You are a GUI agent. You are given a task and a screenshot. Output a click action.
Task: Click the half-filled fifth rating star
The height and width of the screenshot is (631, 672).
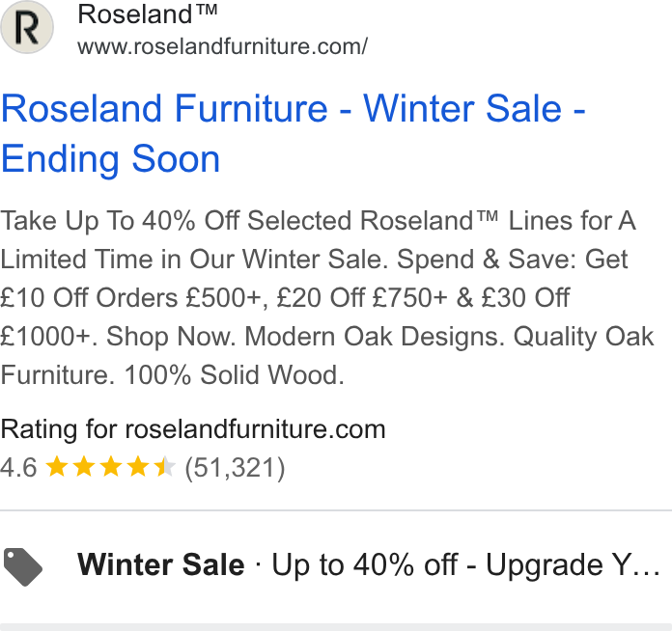(x=165, y=467)
